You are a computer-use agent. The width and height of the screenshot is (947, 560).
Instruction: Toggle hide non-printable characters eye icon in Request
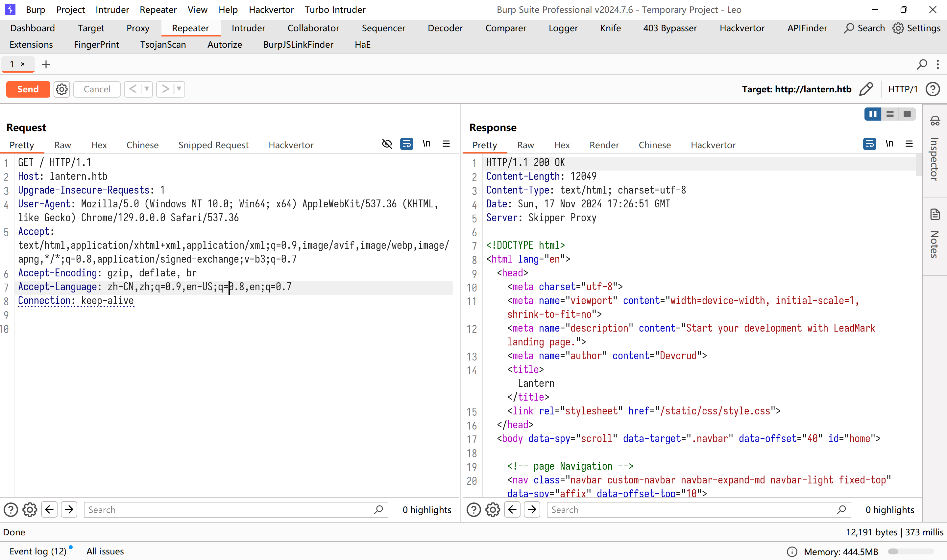coord(387,144)
